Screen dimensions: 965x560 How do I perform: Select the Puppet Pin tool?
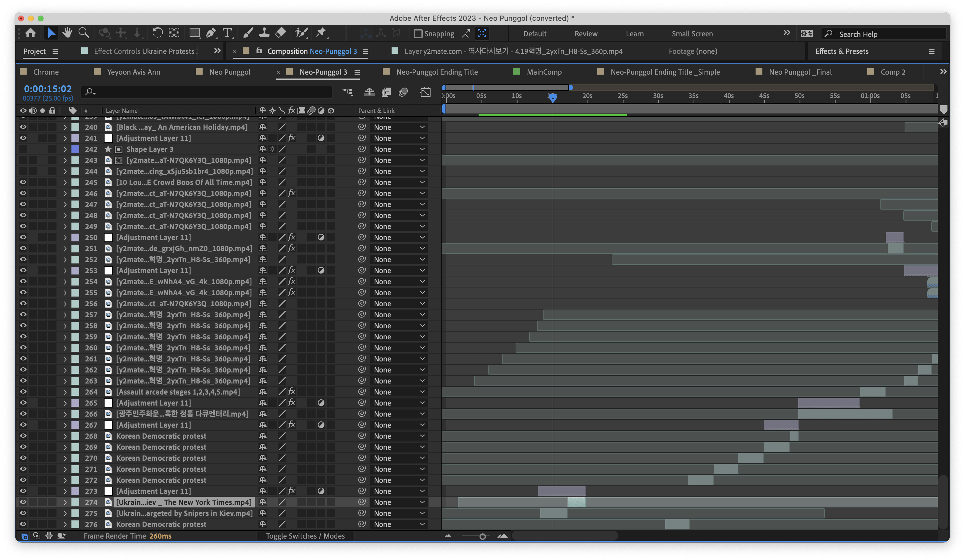(321, 33)
